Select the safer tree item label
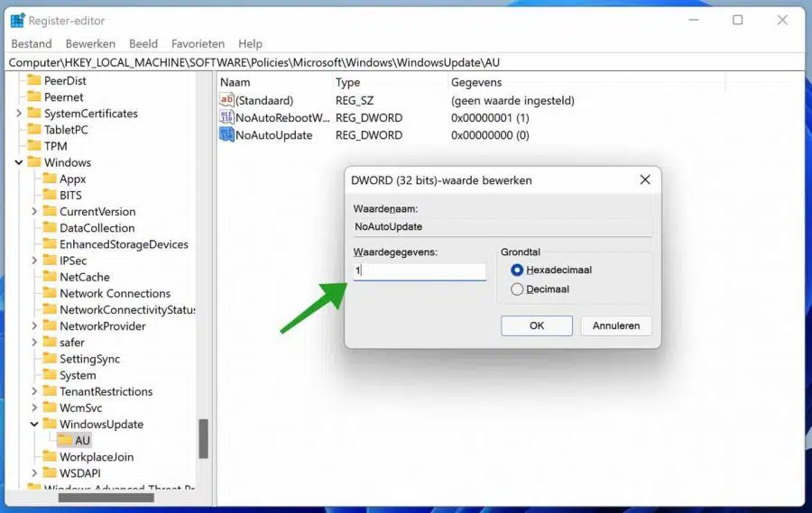The image size is (812, 513). (72, 343)
